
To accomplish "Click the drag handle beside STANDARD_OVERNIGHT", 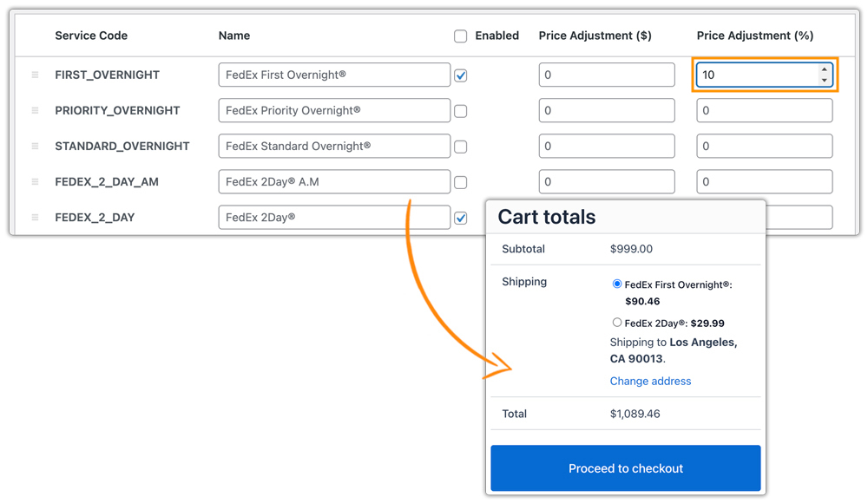I will click(x=34, y=146).
